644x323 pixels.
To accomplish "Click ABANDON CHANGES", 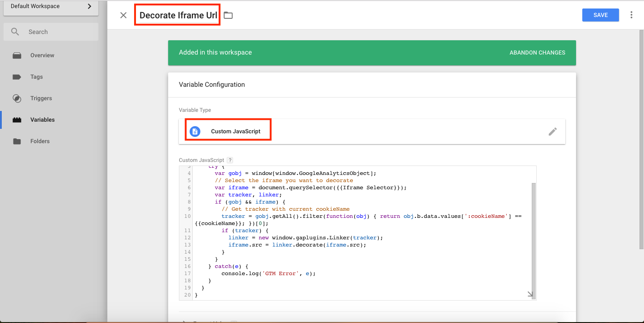I will point(537,52).
